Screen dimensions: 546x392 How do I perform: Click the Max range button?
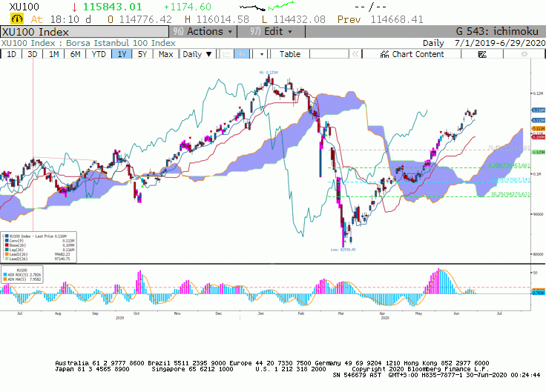(x=165, y=54)
